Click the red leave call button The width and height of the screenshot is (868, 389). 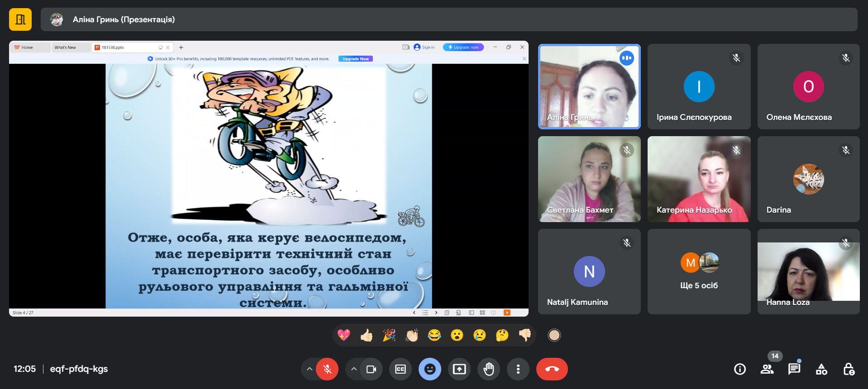(552, 369)
